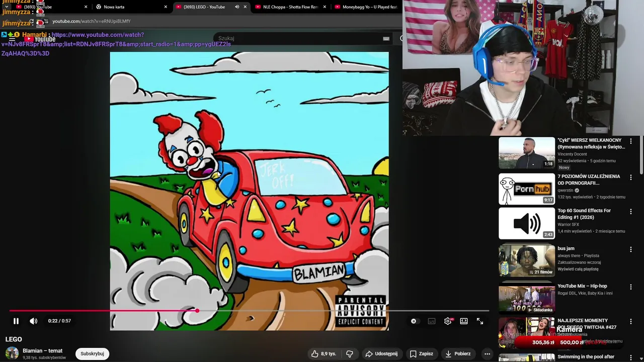This screenshot has width=644, height=362.
Task: Click the YouTube logo
Action: (x=39, y=39)
